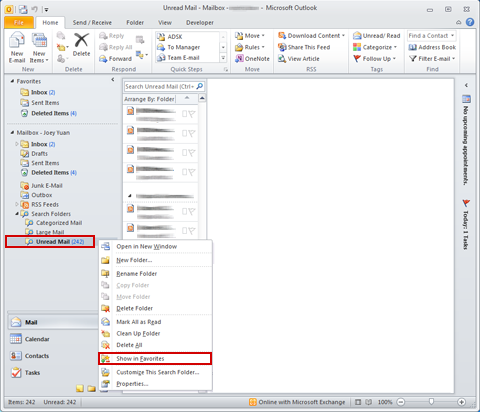Choose Show in Favorites from context menu

coord(155,359)
